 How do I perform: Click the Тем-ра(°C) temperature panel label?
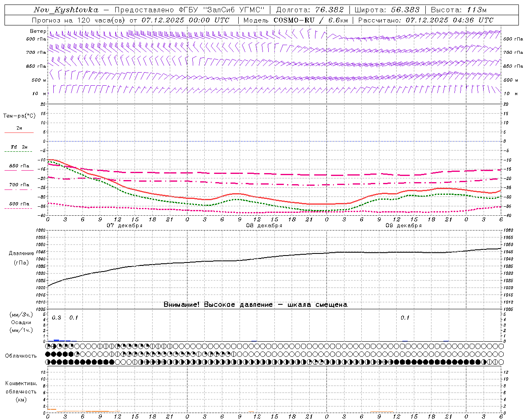click(19, 116)
